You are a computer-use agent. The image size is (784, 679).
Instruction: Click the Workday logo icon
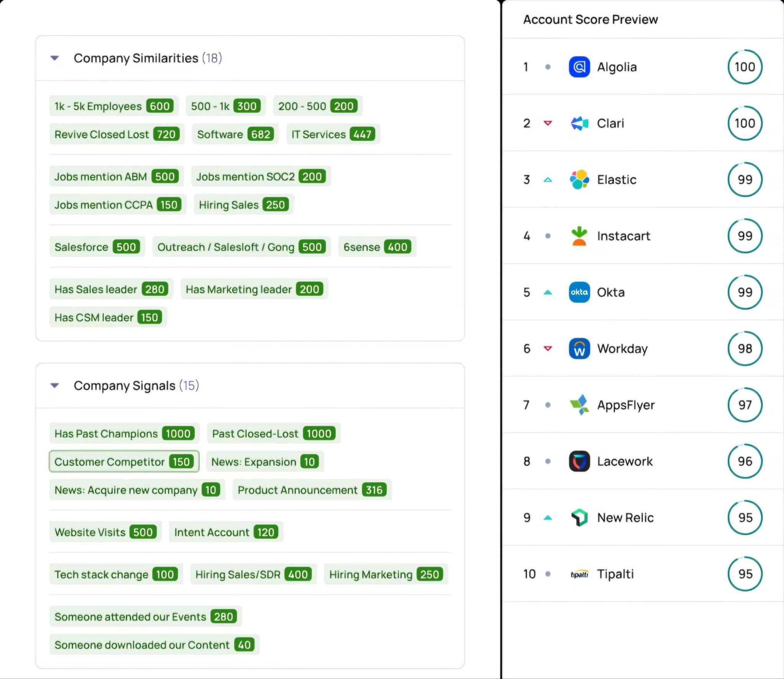coord(579,348)
